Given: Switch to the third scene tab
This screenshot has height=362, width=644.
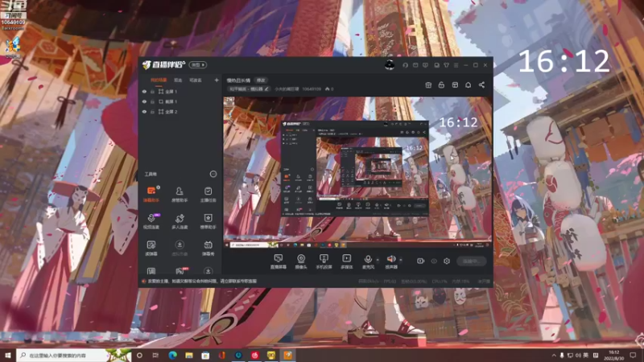Looking at the screenshot, I should pos(196,80).
